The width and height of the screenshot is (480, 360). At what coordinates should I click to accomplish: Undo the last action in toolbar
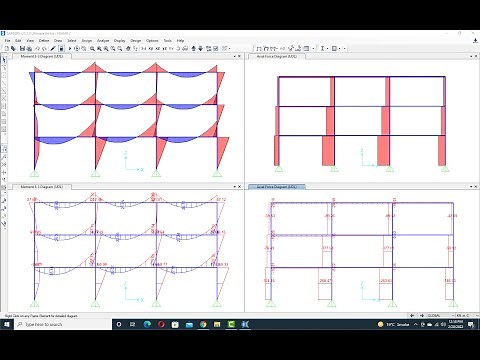(x=37, y=48)
